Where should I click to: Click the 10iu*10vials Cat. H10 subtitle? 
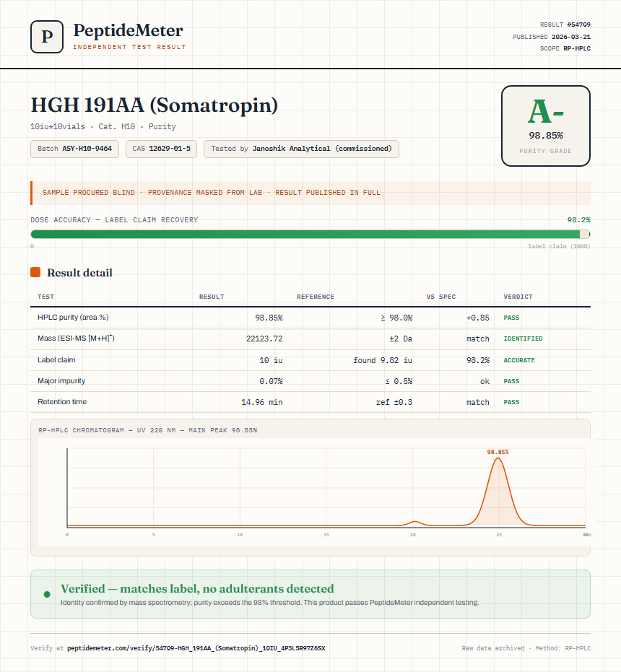(103, 126)
